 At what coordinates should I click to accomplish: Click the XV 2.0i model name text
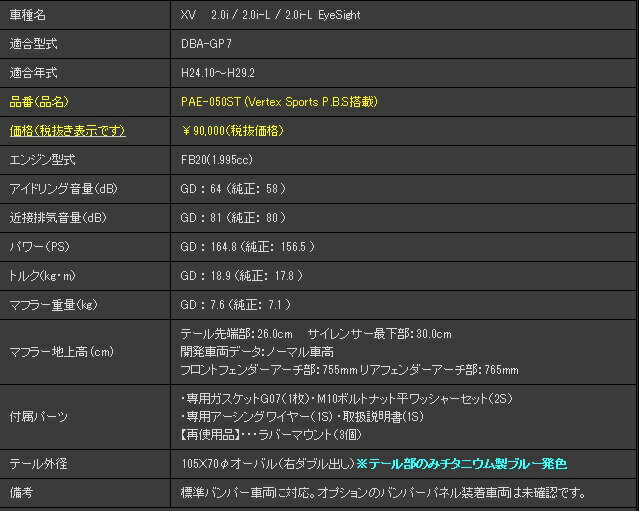pos(270,16)
